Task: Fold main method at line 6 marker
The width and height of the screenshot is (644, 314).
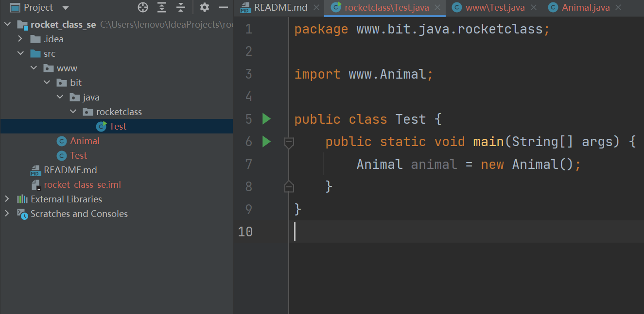Action: click(x=289, y=142)
